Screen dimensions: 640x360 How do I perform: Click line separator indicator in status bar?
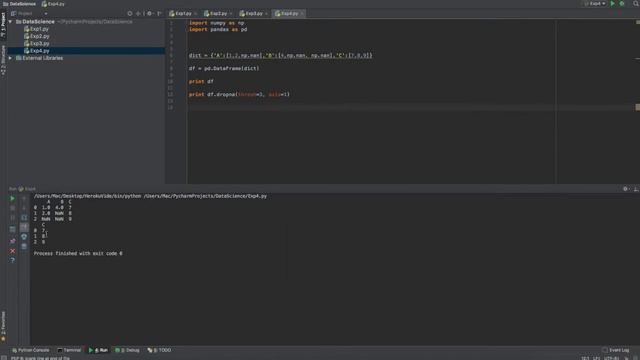tap(596, 358)
